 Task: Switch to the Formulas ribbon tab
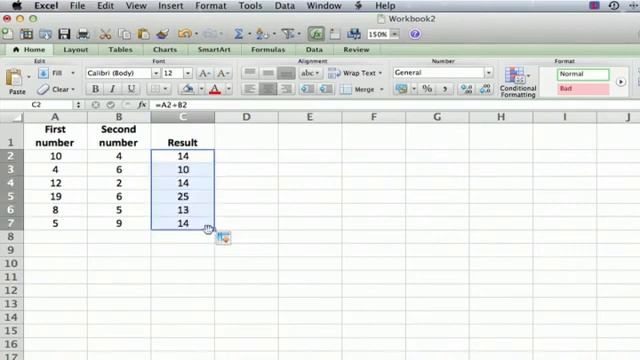tap(268, 49)
